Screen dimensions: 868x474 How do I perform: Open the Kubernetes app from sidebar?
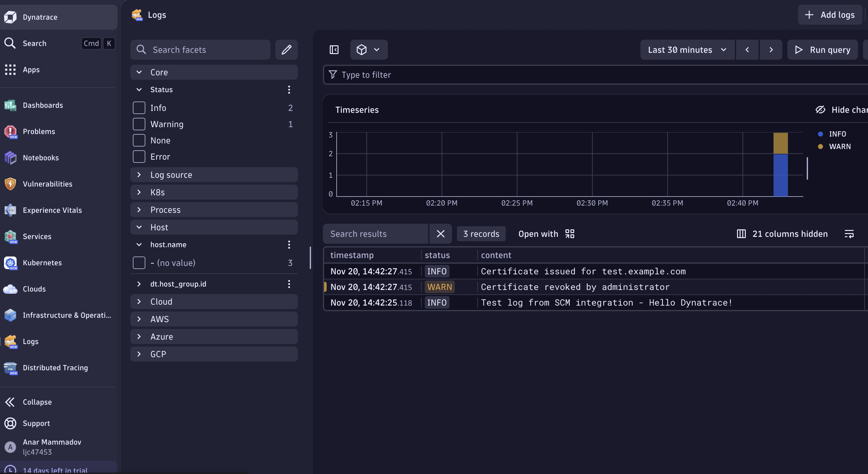pos(42,263)
